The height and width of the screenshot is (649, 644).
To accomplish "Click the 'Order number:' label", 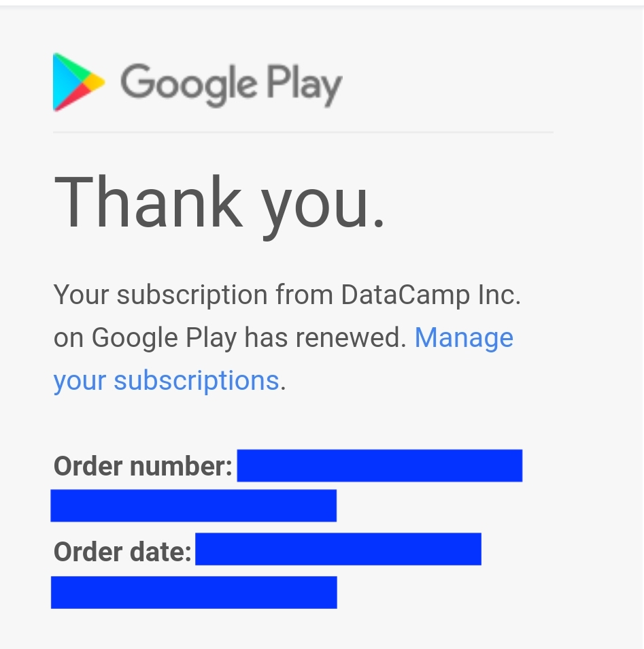I will 143,467.
